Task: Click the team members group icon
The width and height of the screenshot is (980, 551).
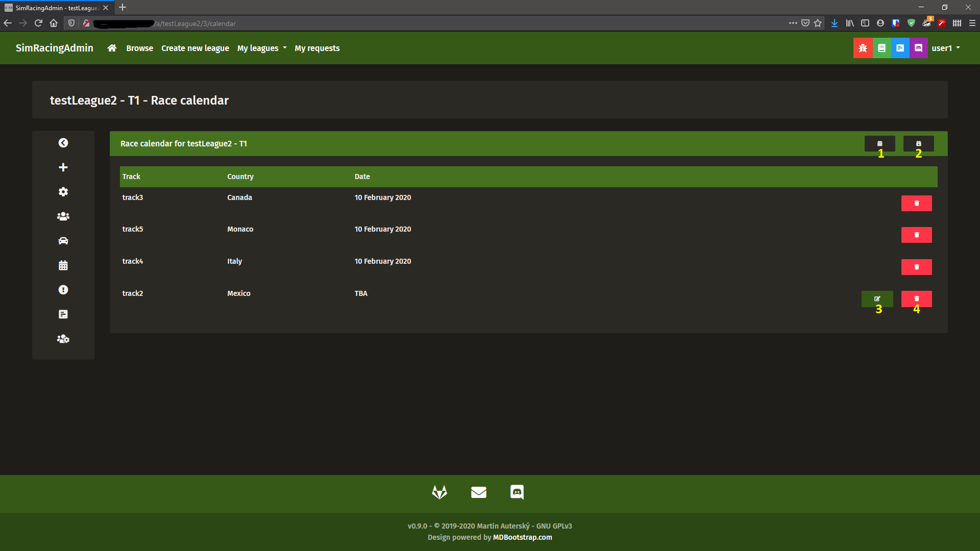Action: [63, 216]
